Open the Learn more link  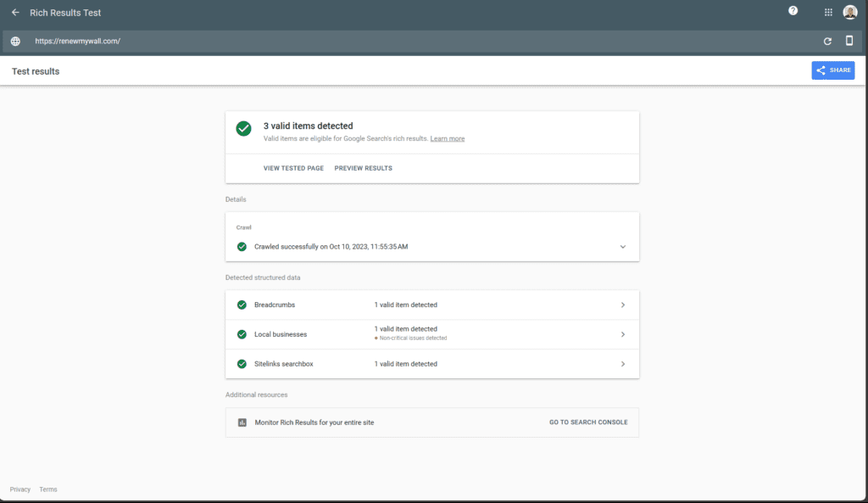tap(448, 138)
